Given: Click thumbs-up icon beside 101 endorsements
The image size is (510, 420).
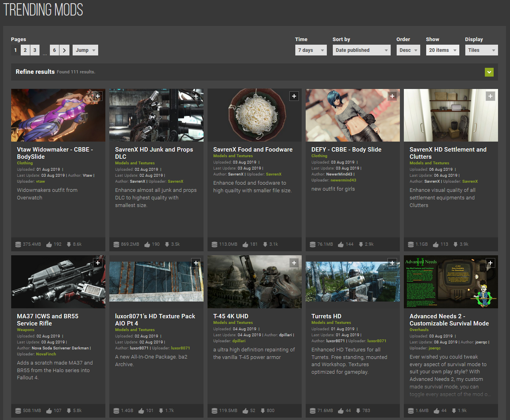Looking at the screenshot, I should tap(141, 410).
